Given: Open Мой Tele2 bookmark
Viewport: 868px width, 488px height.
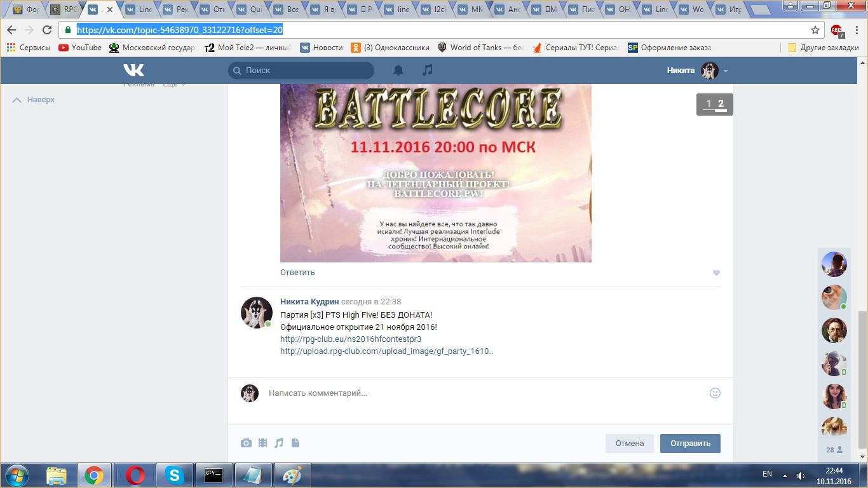Looking at the screenshot, I should pyautogui.click(x=248, y=48).
